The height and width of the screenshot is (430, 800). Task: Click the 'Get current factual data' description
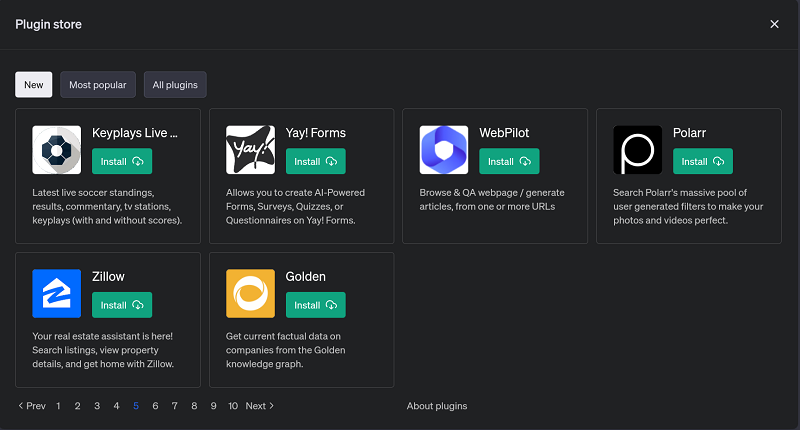click(x=286, y=350)
